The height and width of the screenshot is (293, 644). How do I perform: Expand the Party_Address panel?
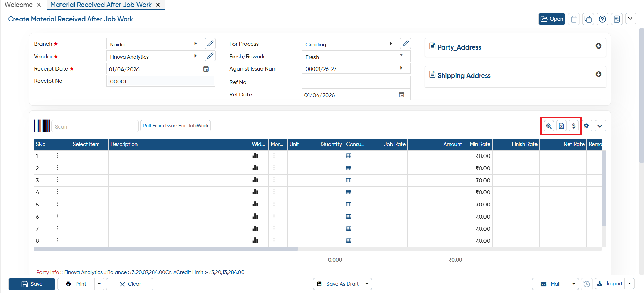click(x=599, y=46)
